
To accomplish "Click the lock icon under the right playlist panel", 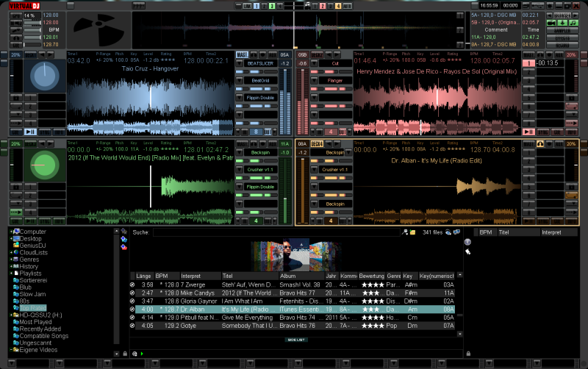I will 468,354.
